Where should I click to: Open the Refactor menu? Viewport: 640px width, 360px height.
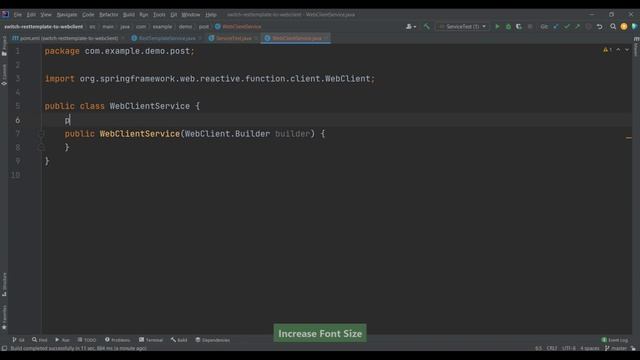tap(109, 14)
